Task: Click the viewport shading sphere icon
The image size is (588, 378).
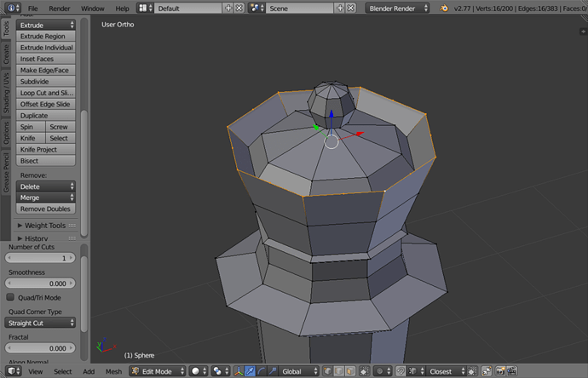Action: [197, 371]
